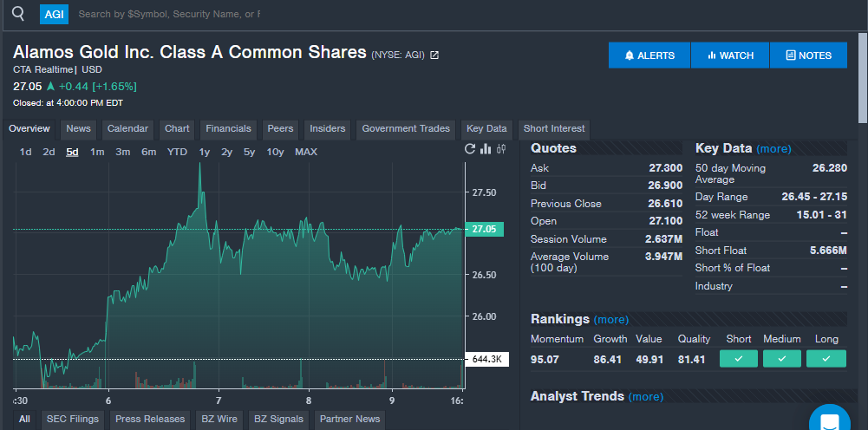Select the YTD chart range

177,153
